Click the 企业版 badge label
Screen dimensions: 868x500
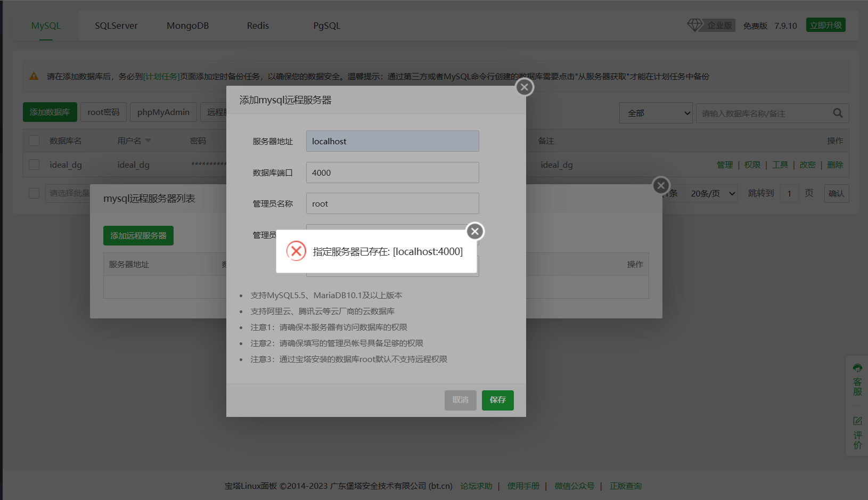[x=720, y=25]
